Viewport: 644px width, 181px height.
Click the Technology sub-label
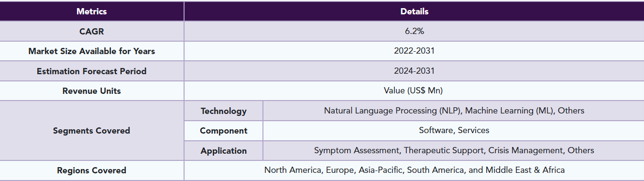[x=224, y=111]
